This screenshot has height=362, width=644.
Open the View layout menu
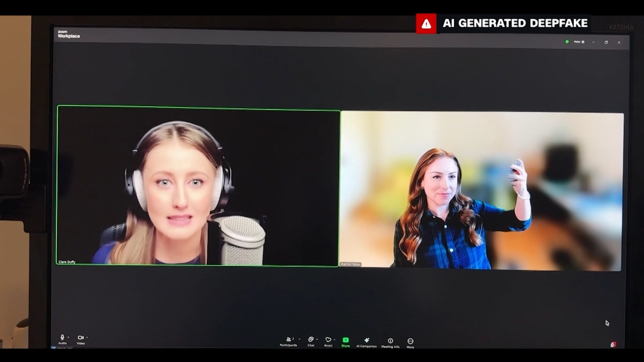point(579,42)
